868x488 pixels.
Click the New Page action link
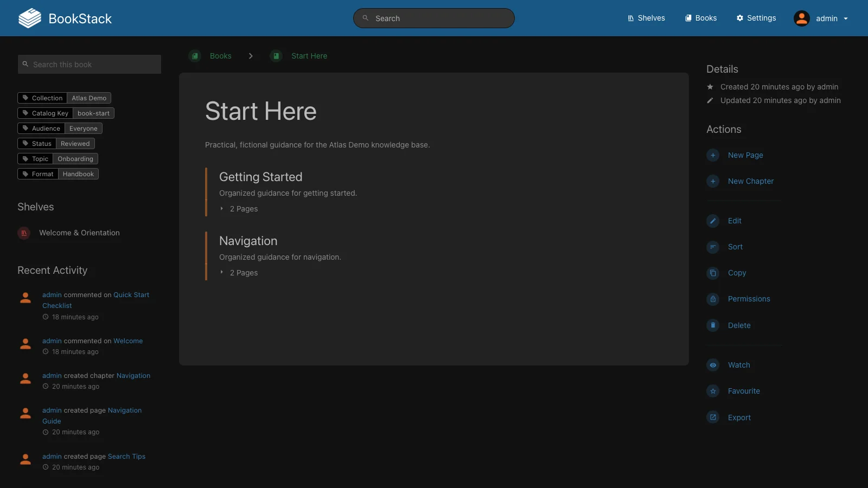click(x=745, y=155)
